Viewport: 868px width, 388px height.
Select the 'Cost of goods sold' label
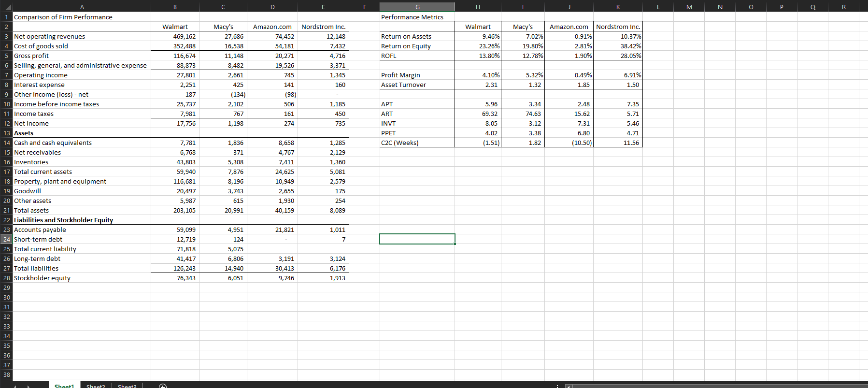82,46
